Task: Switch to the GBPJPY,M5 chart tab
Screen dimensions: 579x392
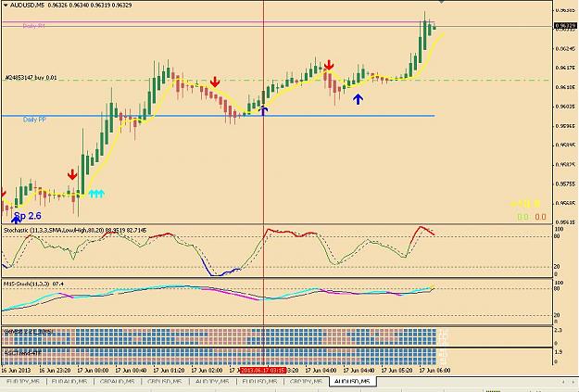Action: (x=307, y=381)
